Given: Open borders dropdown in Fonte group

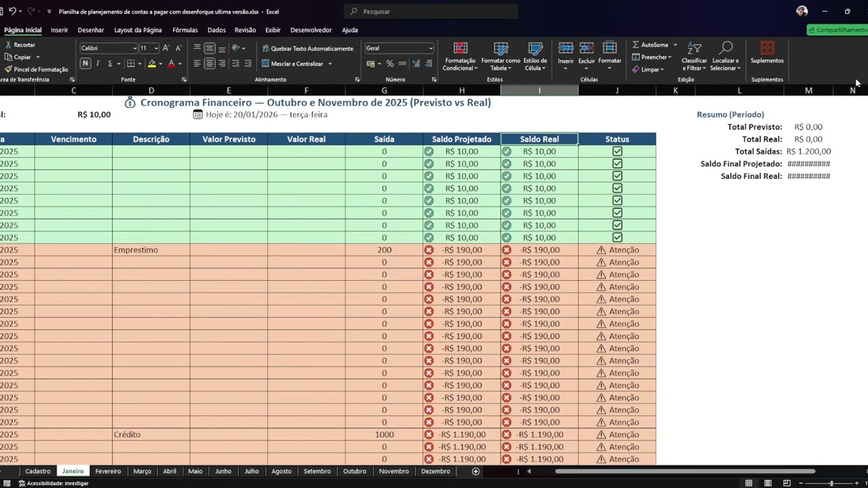Looking at the screenshot, I should coord(139,64).
